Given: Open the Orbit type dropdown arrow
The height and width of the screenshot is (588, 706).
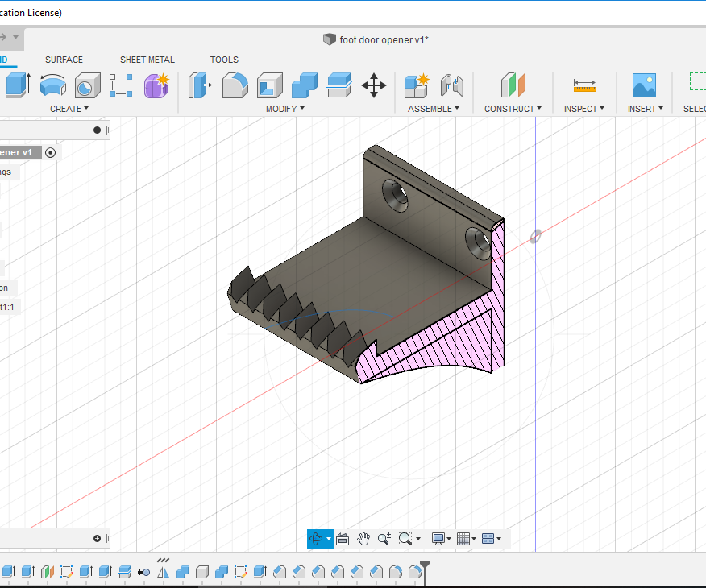Looking at the screenshot, I should (x=329, y=539).
